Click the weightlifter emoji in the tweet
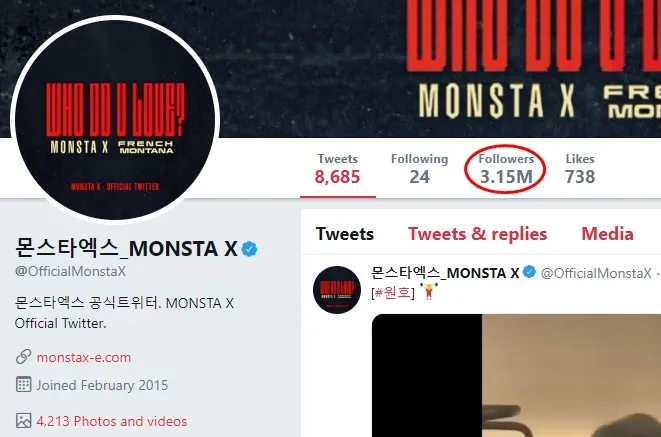 [x=429, y=292]
